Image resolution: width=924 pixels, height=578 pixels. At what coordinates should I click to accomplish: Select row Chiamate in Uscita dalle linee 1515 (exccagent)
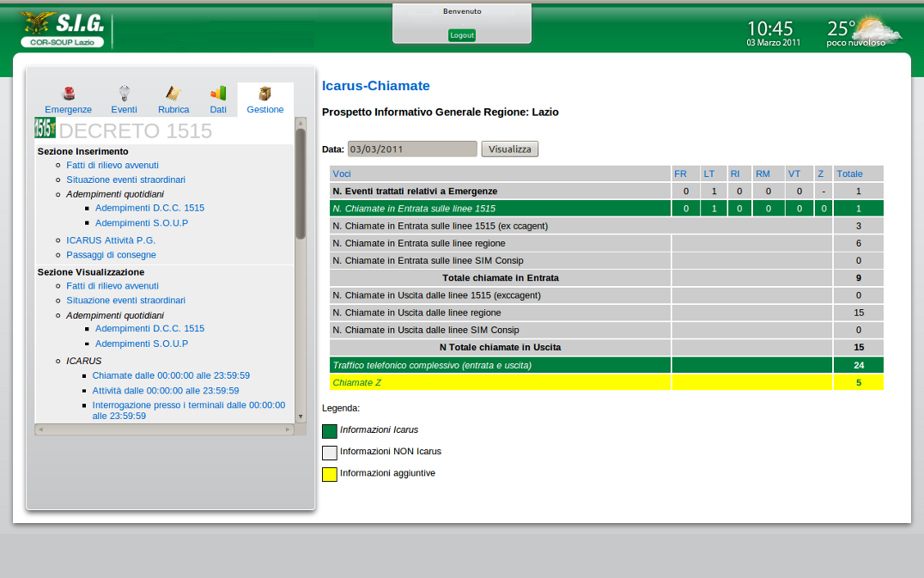point(606,295)
